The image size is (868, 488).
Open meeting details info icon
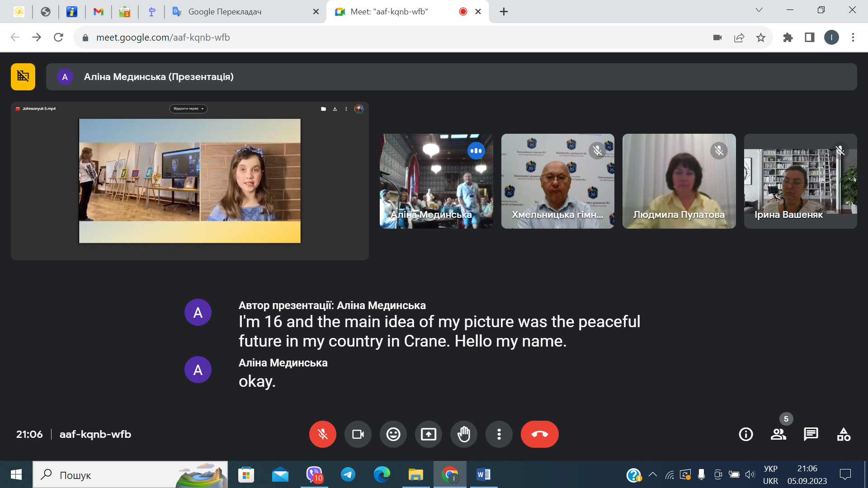click(745, 434)
